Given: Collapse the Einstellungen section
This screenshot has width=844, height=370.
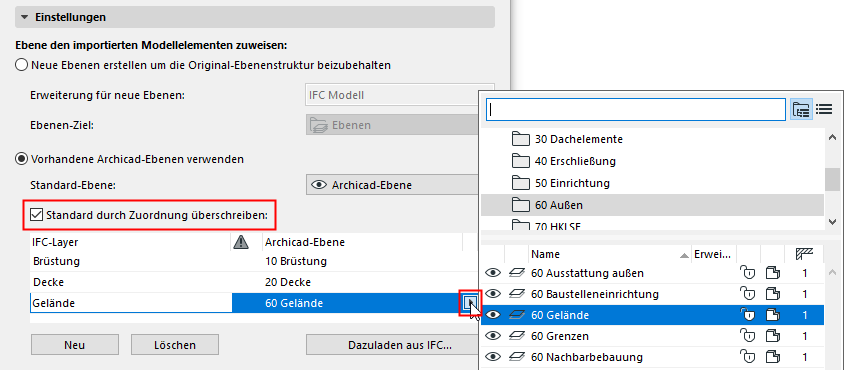Looking at the screenshot, I should tap(24, 17).
